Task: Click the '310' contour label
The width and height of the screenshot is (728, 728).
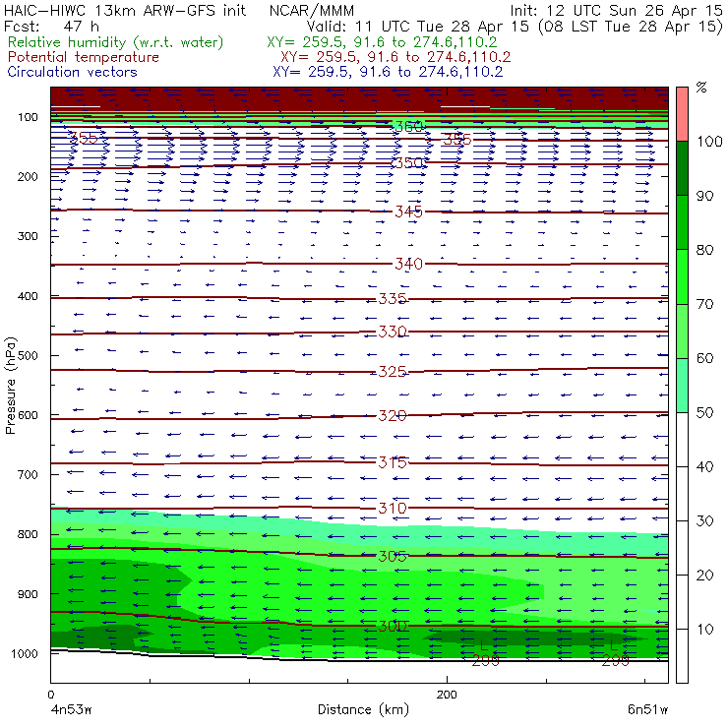Action: pos(393,508)
